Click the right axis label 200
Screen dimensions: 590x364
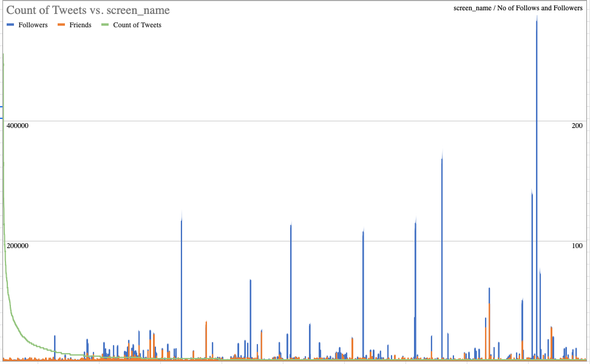(x=577, y=126)
